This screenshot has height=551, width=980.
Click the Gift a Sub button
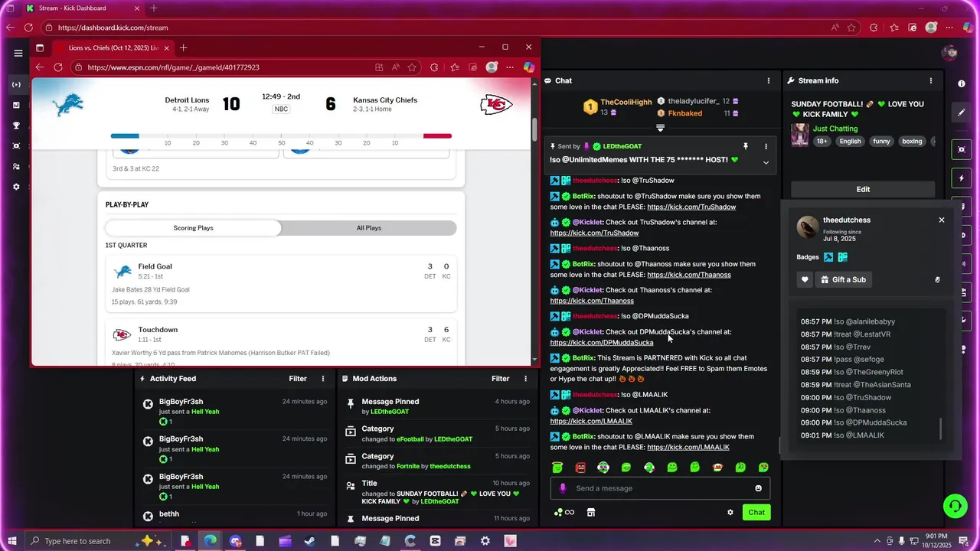(x=843, y=280)
